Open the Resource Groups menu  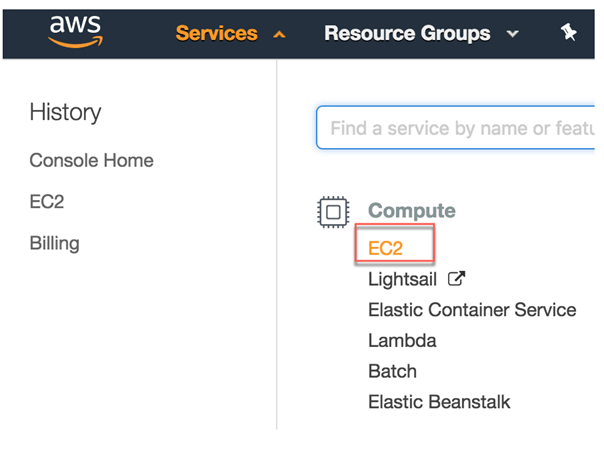point(409,33)
